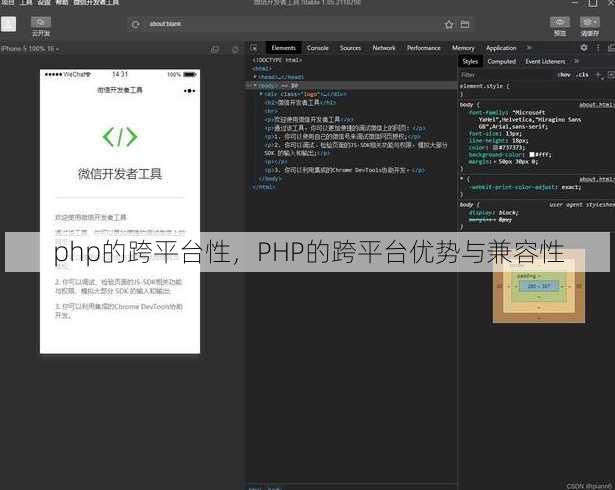Click the add new style rule plus icon

[599, 75]
